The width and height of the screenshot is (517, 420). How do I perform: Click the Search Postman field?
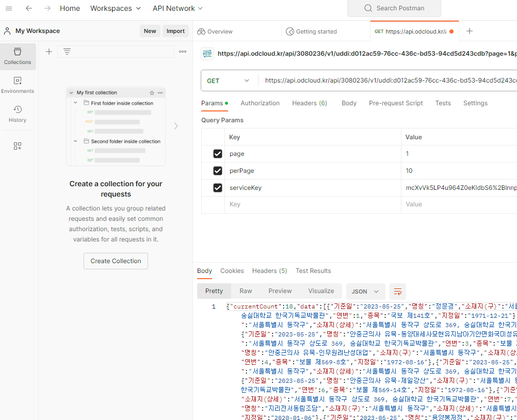(x=394, y=8)
